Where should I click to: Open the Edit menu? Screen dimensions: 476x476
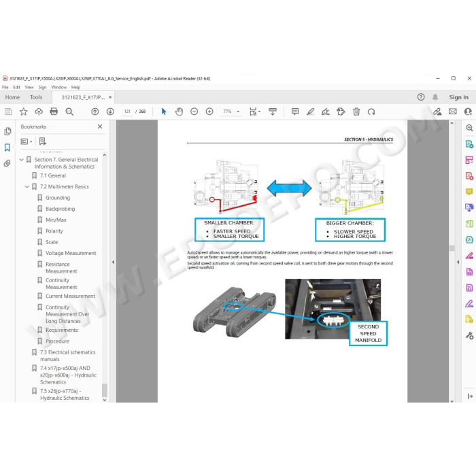coord(16,88)
